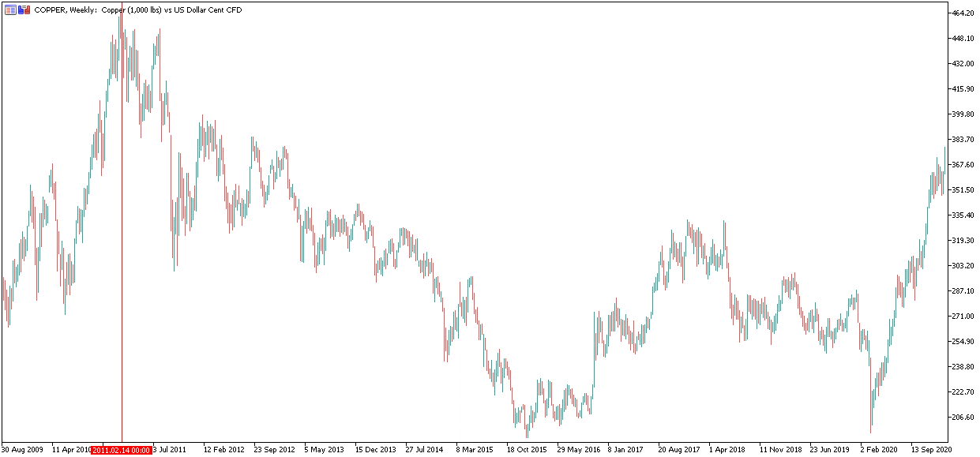Click the 351.50 price level label

(x=964, y=190)
